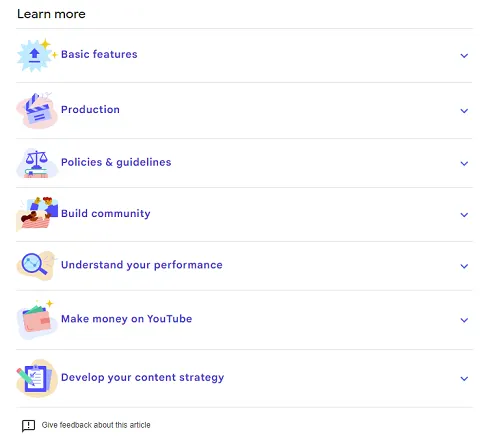The height and width of the screenshot is (440, 500).
Task: Click the Learn more heading text
Action: 51,14
